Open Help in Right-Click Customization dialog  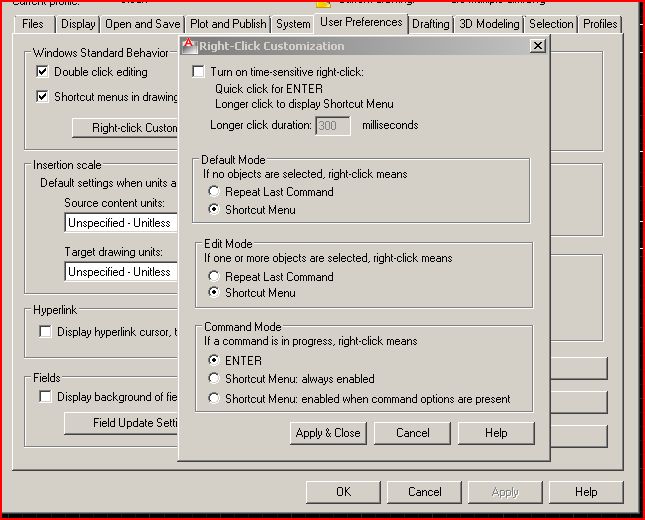(x=496, y=433)
